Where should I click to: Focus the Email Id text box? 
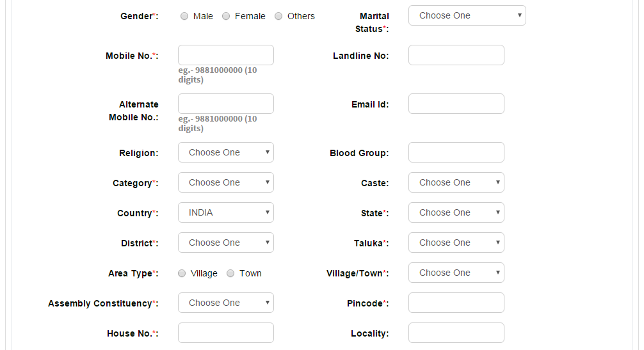pyautogui.click(x=456, y=104)
